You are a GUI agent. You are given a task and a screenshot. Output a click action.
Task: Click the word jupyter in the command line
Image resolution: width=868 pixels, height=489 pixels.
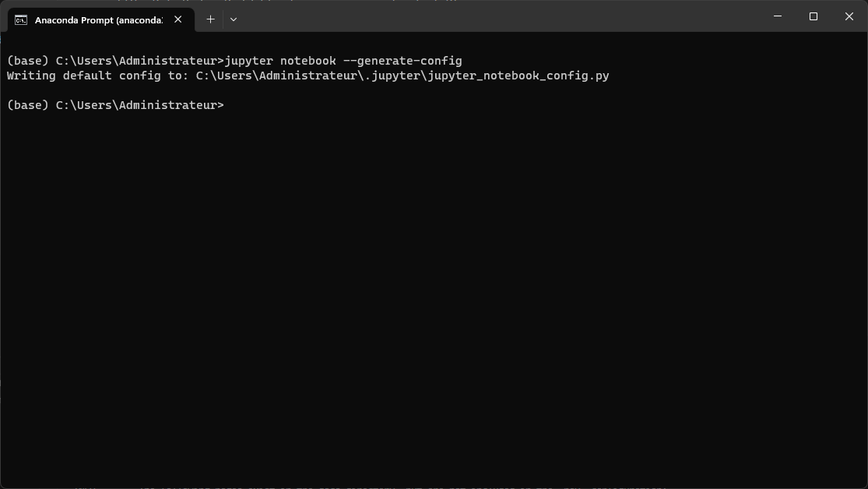coord(248,61)
